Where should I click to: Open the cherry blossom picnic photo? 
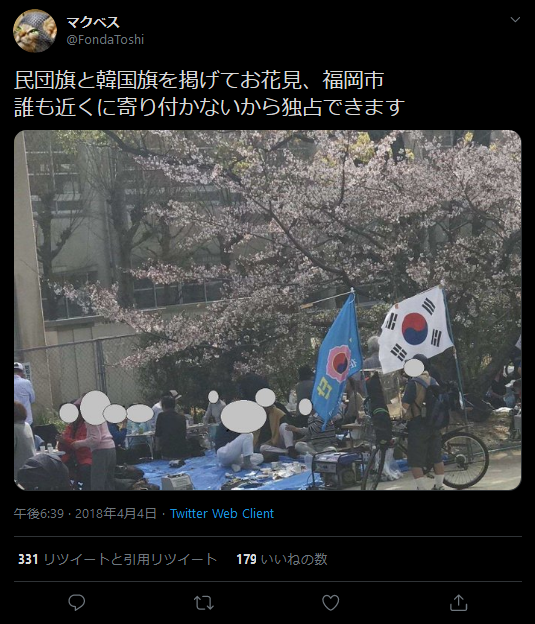(268, 310)
